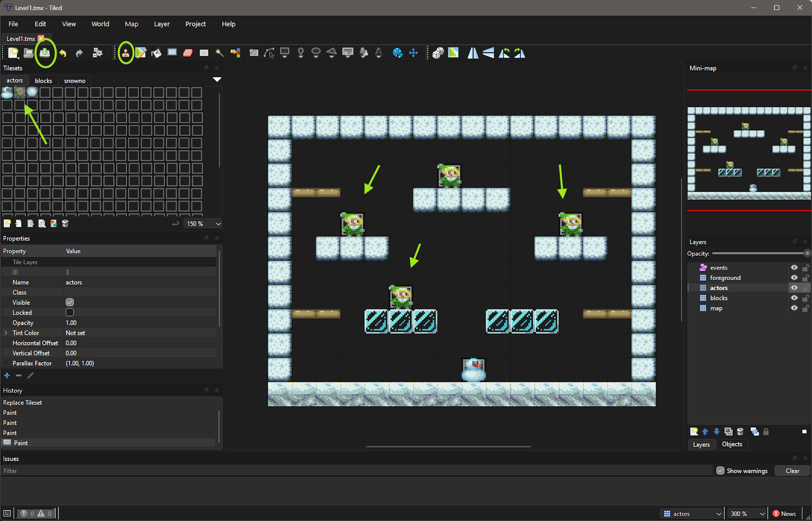
Task: Select the Insert Text tool
Action: coord(379,53)
